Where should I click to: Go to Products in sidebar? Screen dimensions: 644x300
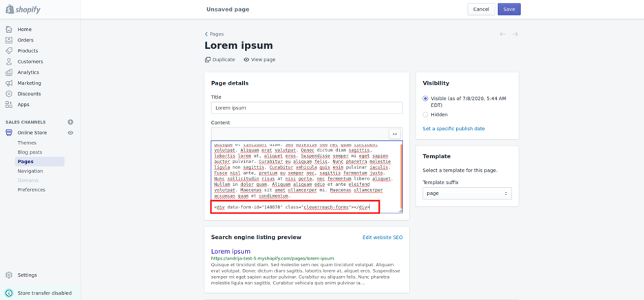(28, 51)
